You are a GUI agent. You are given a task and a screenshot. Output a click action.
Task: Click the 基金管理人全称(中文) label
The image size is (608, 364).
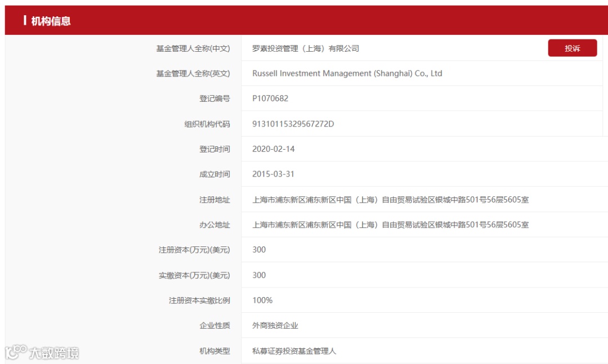coord(193,48)
